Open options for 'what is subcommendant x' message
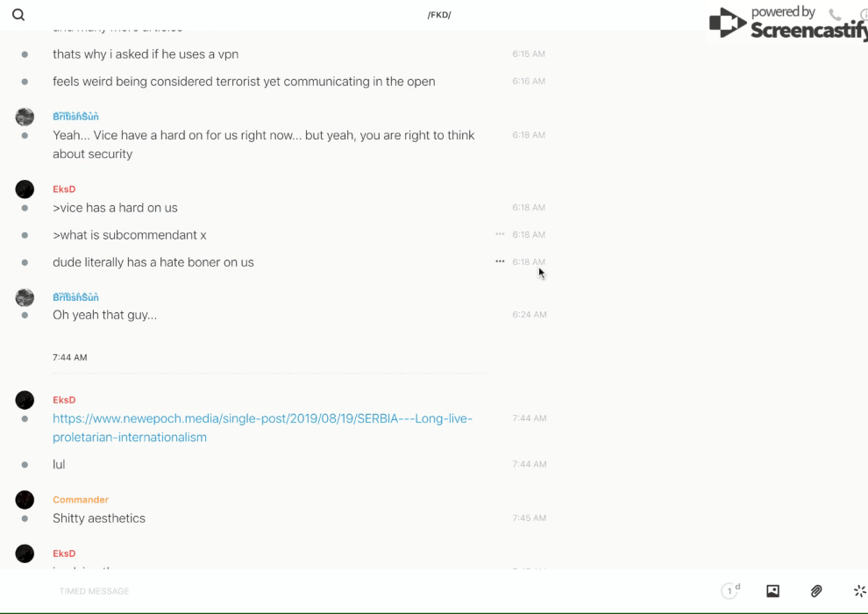This screenshot has width=868, height=614. point(500,234)
